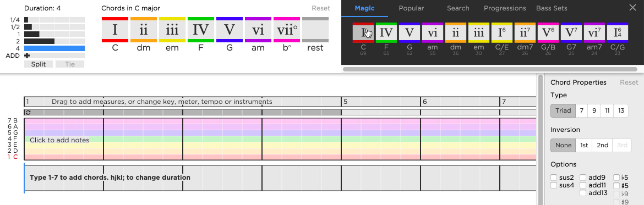Set chord type to 7

582,110
